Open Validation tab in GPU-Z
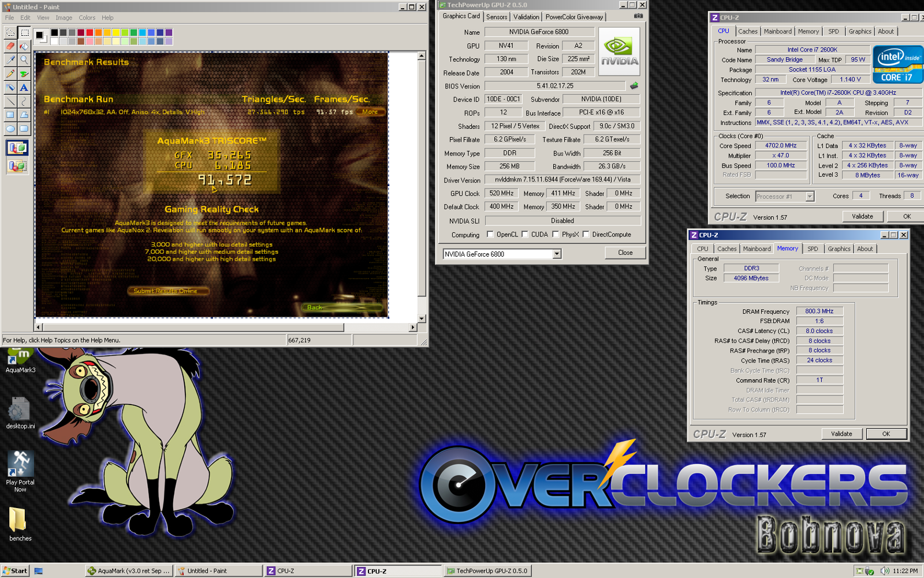 [526, 17]
